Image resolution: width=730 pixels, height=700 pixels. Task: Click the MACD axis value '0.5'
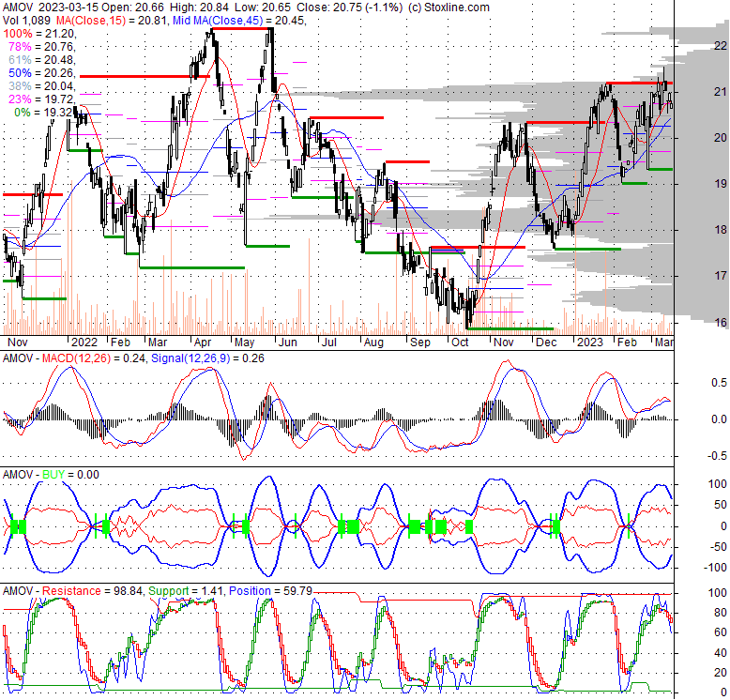click(719, 383)
